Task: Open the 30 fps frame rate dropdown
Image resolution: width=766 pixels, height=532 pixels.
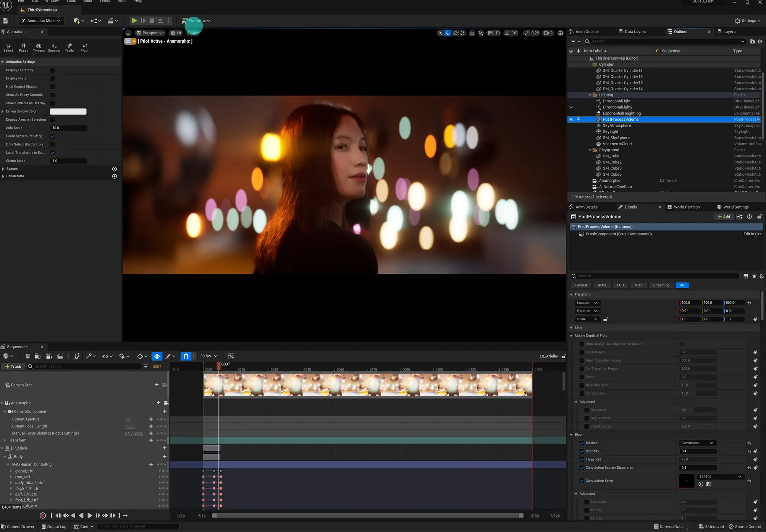Action: tap(208, 356)
